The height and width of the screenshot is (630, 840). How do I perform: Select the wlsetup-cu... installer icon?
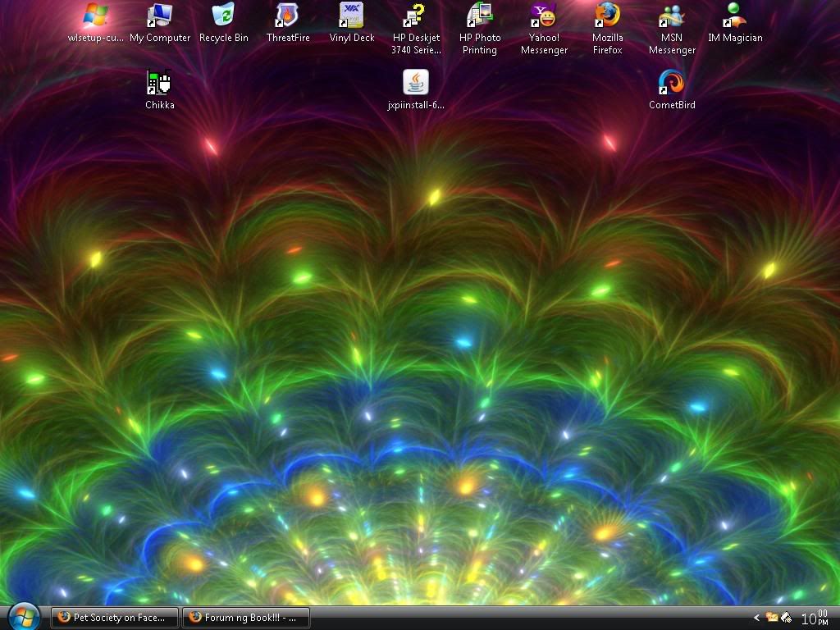[95, 22]
